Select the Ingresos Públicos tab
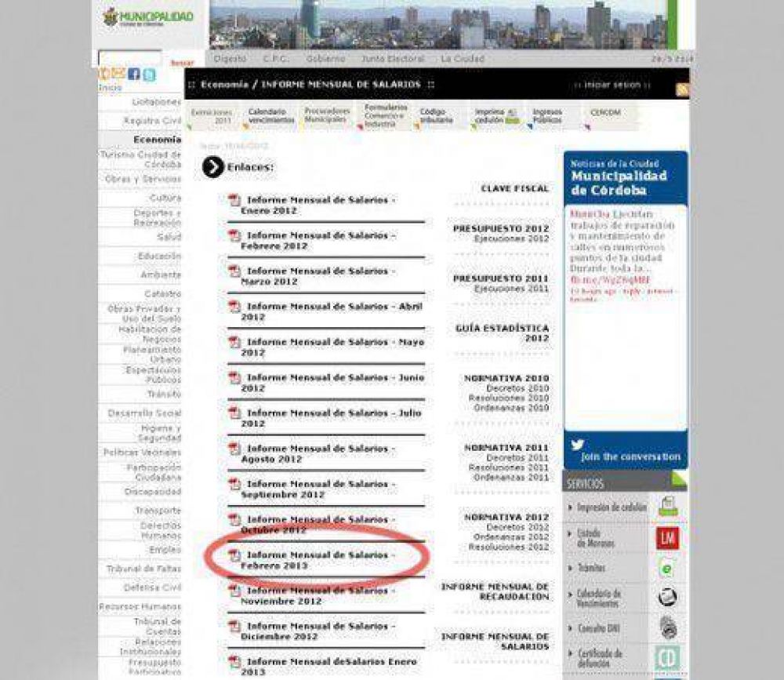 click(x=547, y=116)
